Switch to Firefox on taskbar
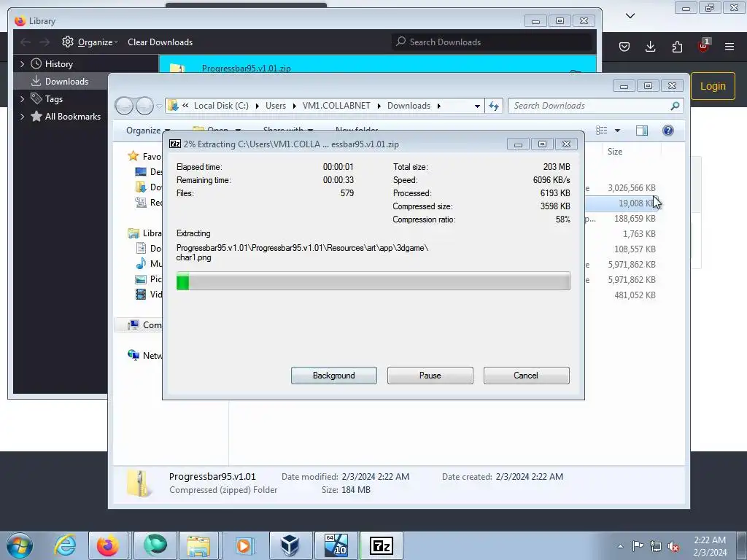The width and height of the screenshot is (747, 560). pyautogui.click(x=108, y=545)
